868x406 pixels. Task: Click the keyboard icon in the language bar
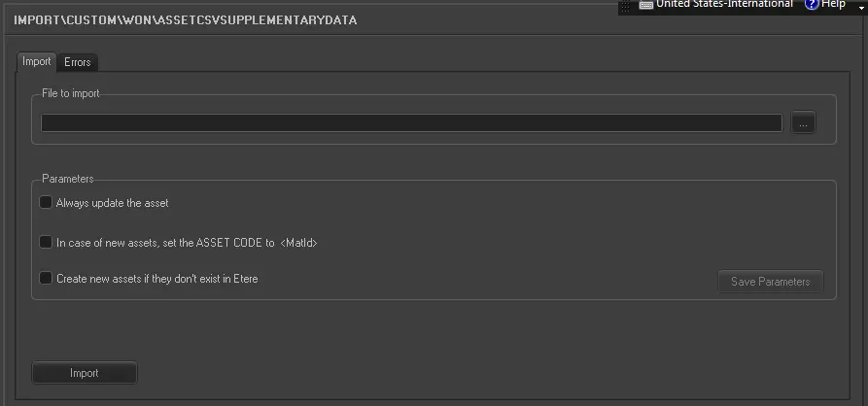(x=645, y=5)
